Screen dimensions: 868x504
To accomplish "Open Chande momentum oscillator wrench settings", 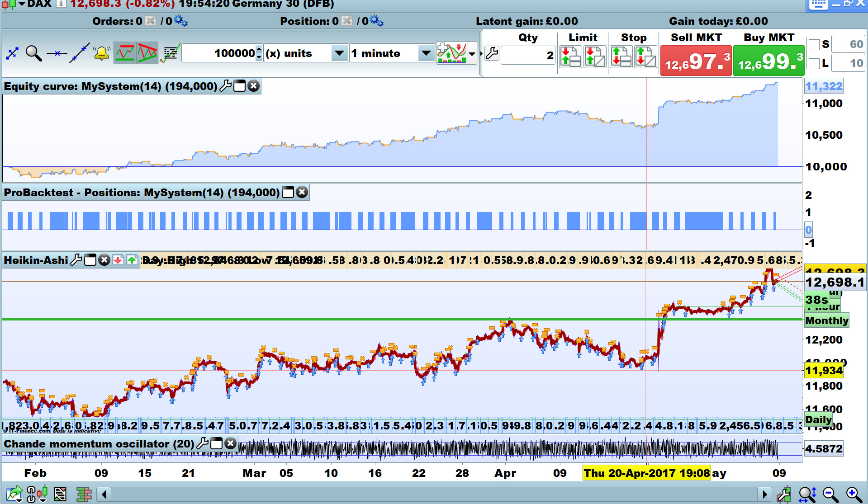I will coord(202,443).
